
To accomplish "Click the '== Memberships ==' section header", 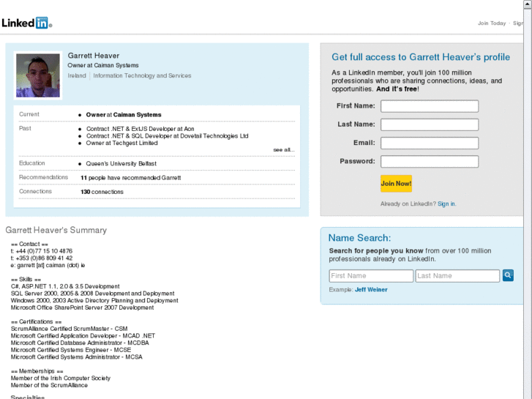I will pyautogui.click(x=37, y=371).
